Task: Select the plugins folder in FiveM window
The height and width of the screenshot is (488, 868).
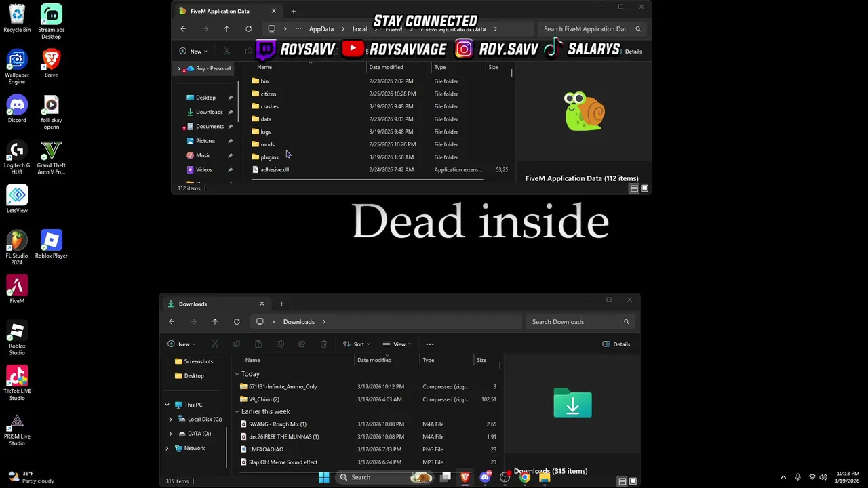Action: point(270,157)
